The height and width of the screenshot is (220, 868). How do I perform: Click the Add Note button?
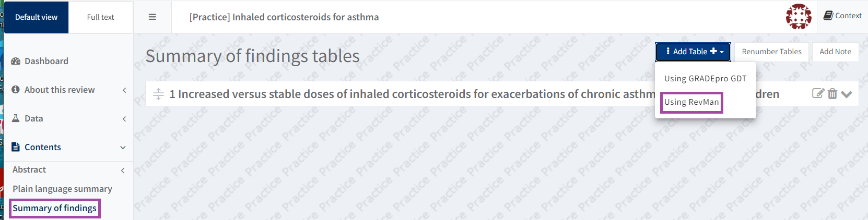click(x=835, y=52)
